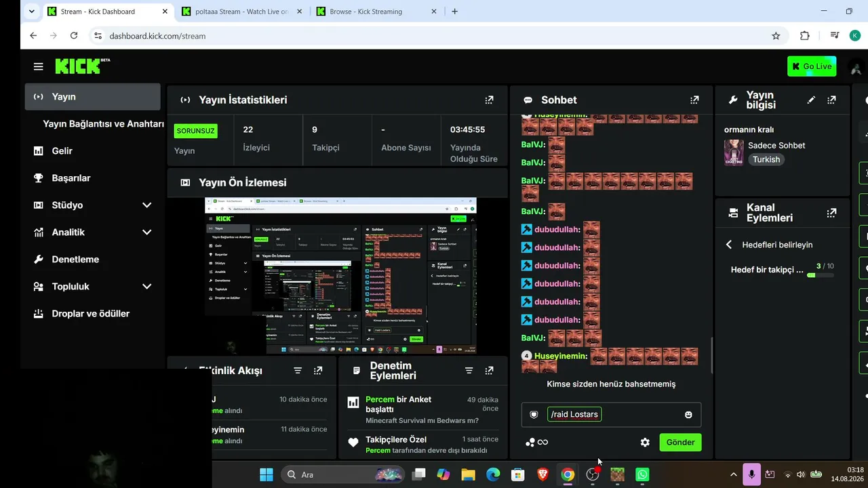Click the Go Live button

pyautogui.click(x=812, y=66)
